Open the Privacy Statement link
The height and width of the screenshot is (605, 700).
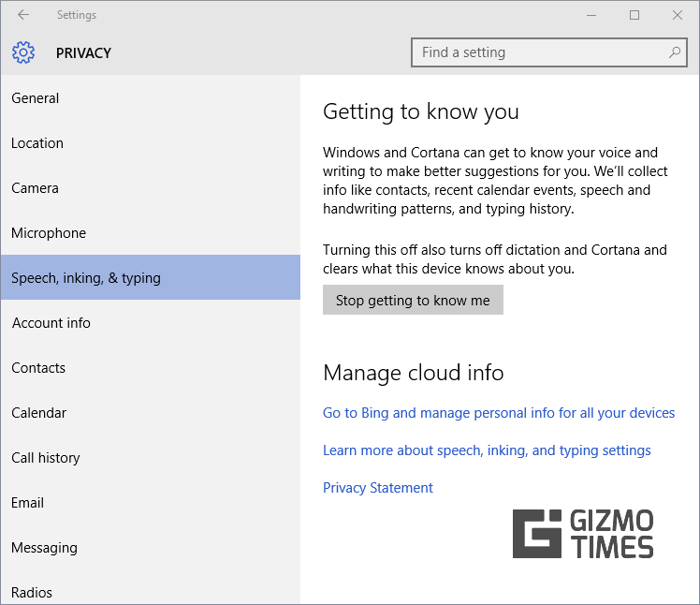378,488
